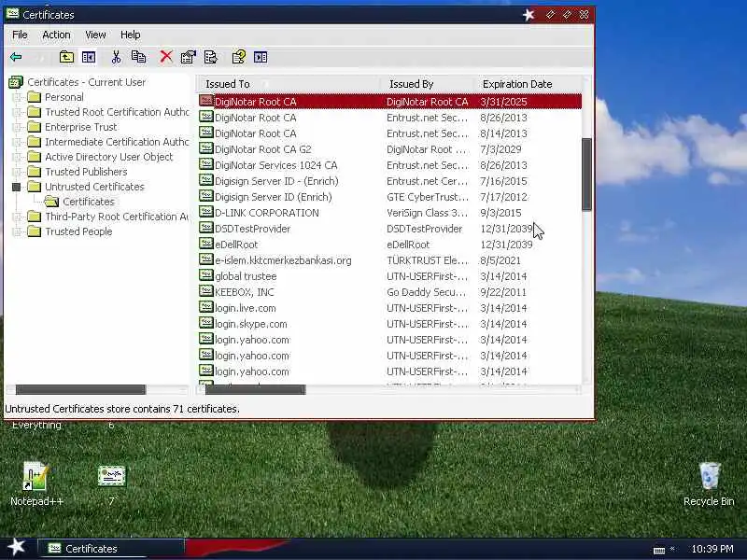Click the Up One Level folder icon

pyautogui.click(x=66, y=57)
